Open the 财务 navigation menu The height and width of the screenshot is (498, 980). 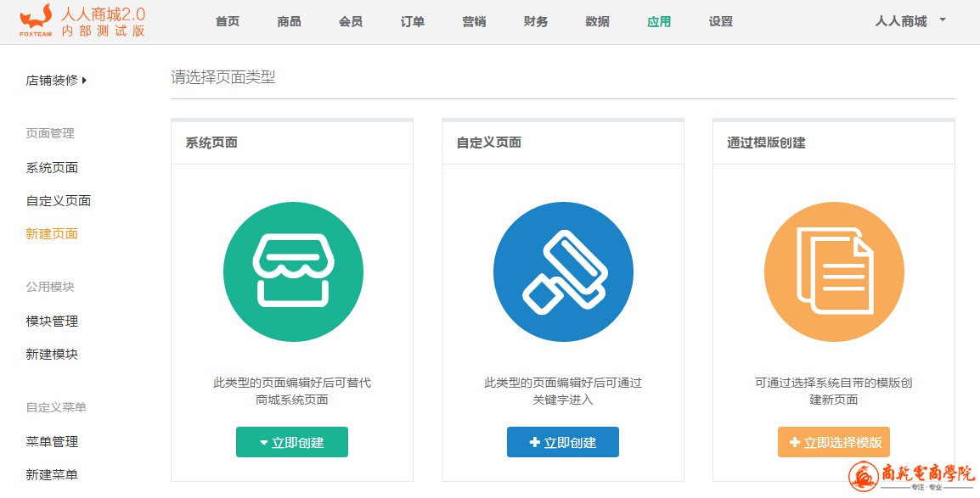pyautogui.click(x=536, y=21)
